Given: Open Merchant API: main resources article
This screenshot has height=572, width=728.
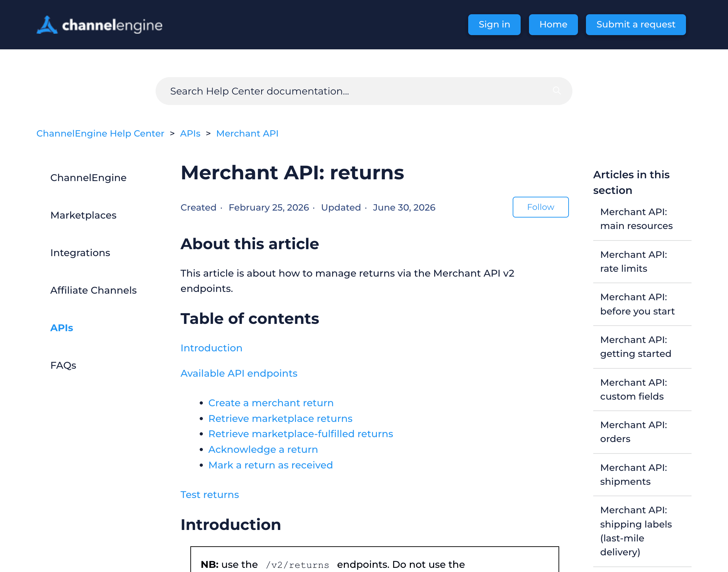Looking at the screenshot, I should coord(636,219).
